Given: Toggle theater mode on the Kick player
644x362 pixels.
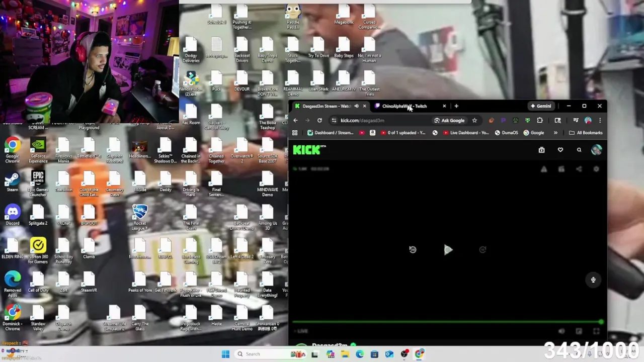Looking at the screenshot, I should coord(579,331).
